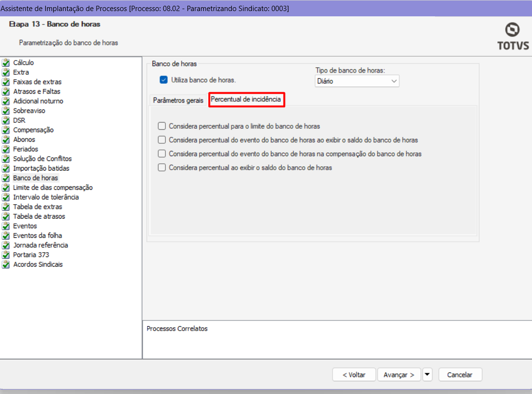532x394 pixels.
Task: Click the checkmark icon beside Intervalo de tolerância
Action: click(6, 197)
